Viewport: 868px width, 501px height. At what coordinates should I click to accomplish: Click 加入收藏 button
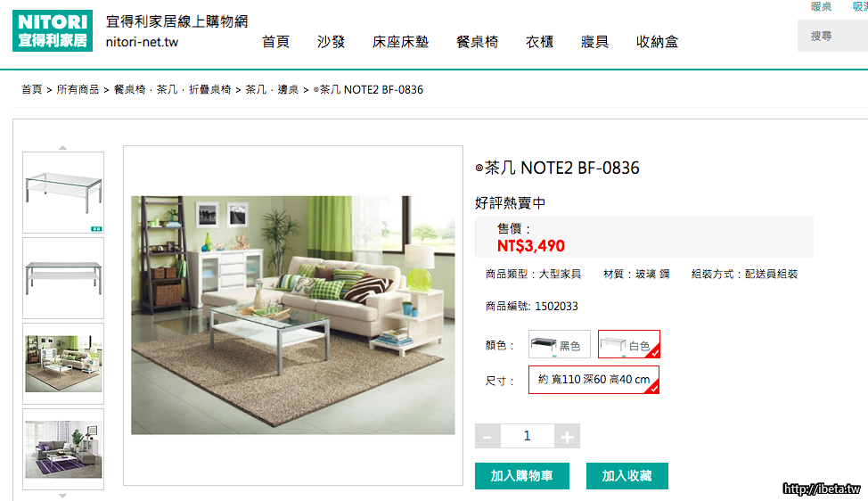coord(627,476)
